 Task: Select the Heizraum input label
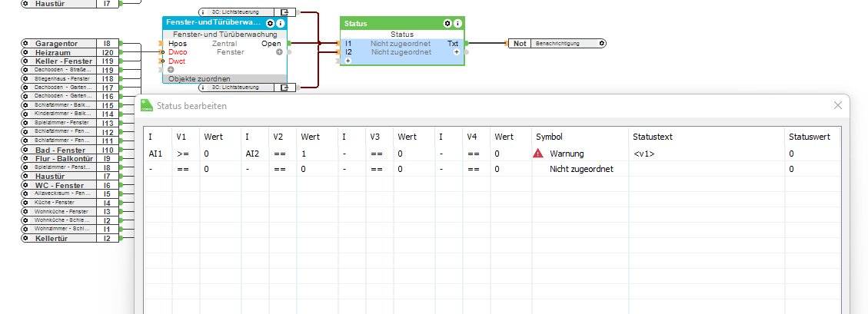pos(52,52)
